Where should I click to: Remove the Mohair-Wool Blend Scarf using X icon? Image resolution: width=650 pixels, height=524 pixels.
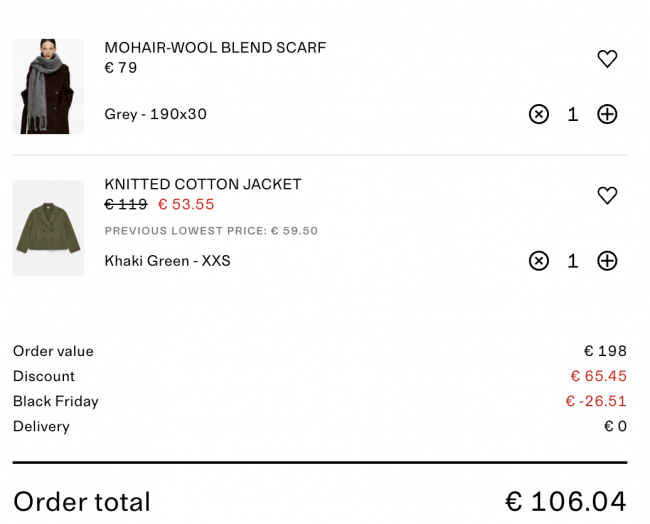point(539,114)
